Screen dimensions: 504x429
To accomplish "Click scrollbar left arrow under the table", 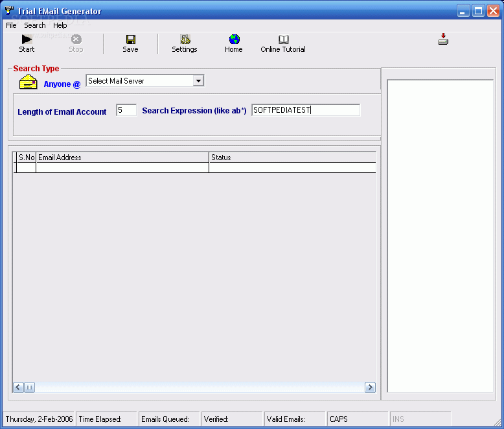I will click(18, 388).
